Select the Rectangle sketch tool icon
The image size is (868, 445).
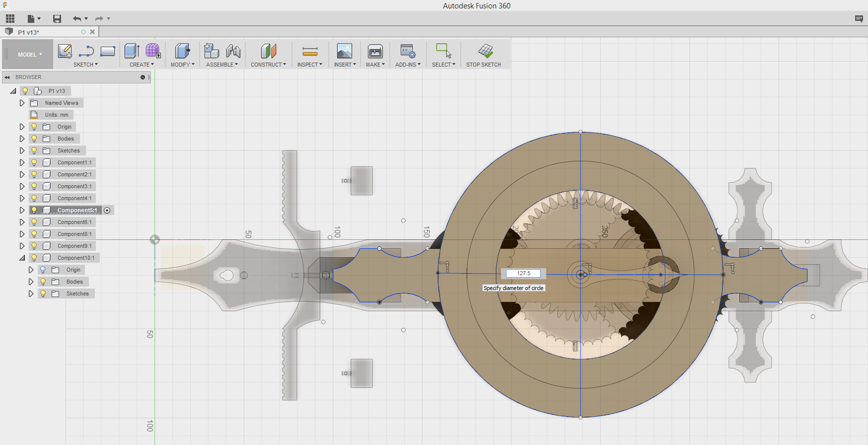click(108, 51)
